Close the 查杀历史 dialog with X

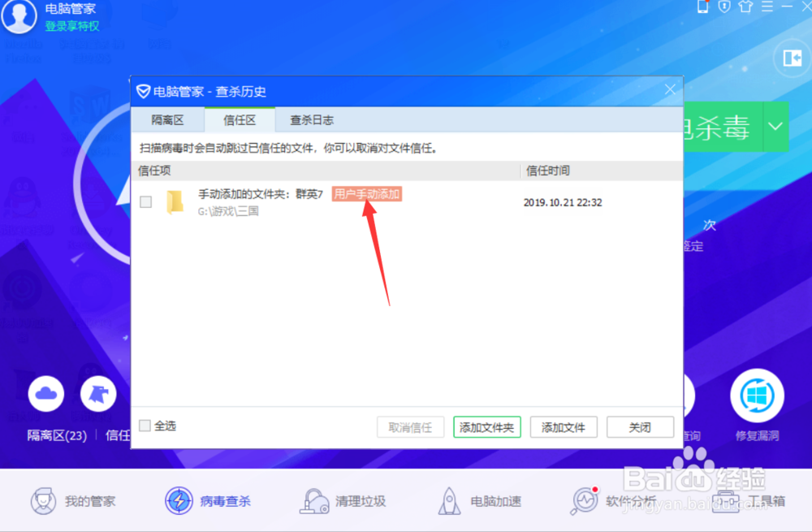(x=670, y=89)
